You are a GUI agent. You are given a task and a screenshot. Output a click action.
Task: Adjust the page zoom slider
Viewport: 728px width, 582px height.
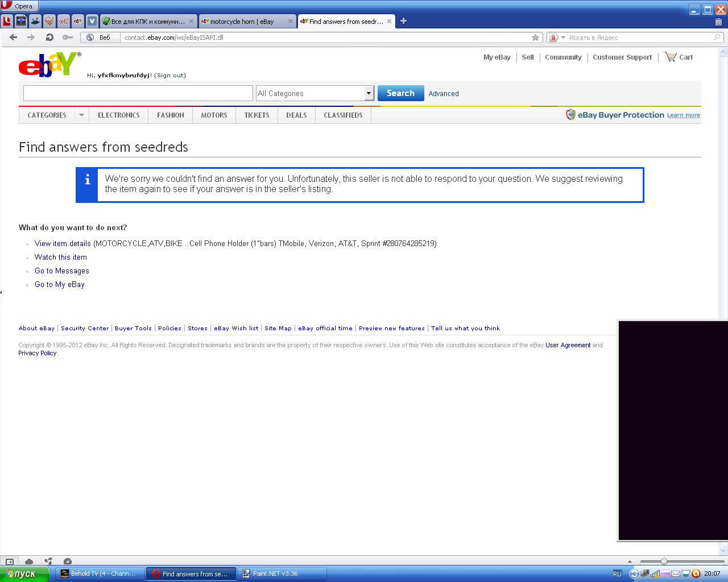point(664,562)
